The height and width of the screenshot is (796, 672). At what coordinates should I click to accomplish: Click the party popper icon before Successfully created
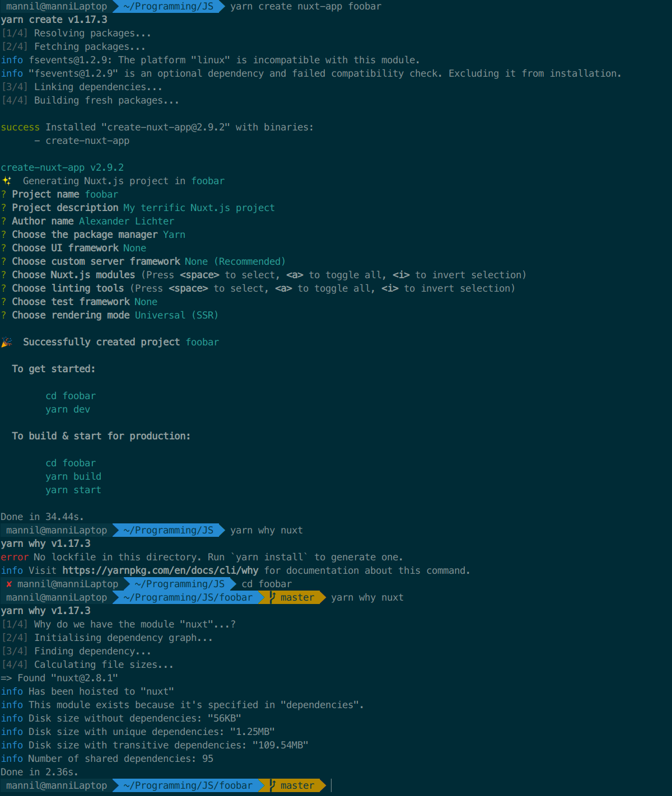7,342
